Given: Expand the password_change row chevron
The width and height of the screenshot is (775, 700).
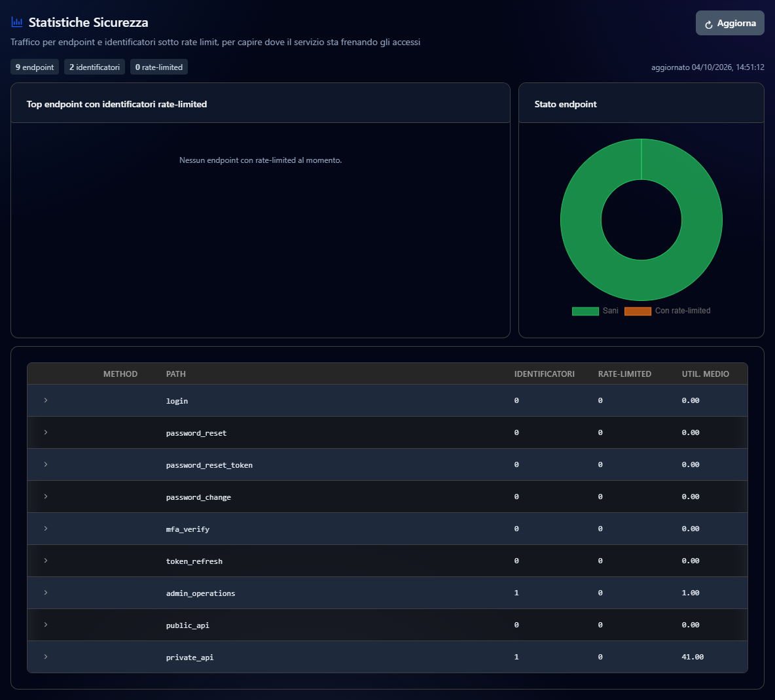Looking at the screenshot, I should (x=45, y=497).
